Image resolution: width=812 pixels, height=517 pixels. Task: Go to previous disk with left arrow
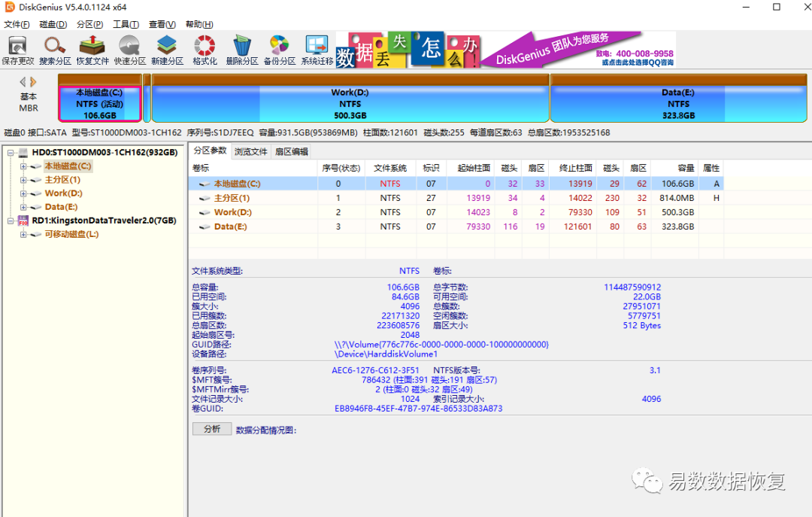(x=23, y=82)
